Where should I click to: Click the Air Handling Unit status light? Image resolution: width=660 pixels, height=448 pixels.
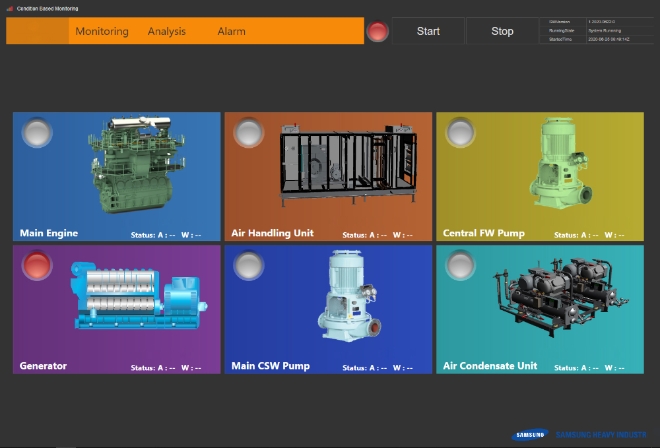click(x=248, y=132)
